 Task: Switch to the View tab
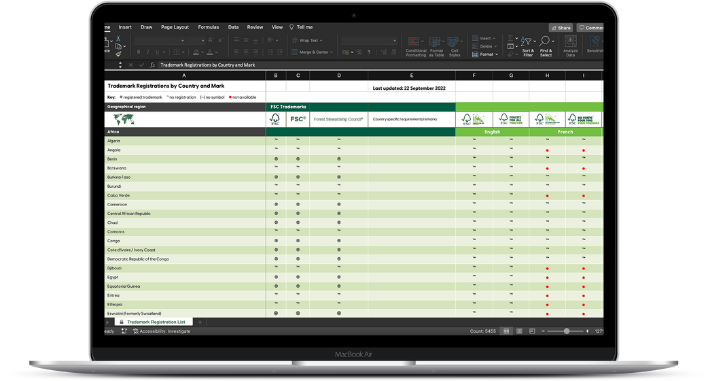(x=277, y=27)
